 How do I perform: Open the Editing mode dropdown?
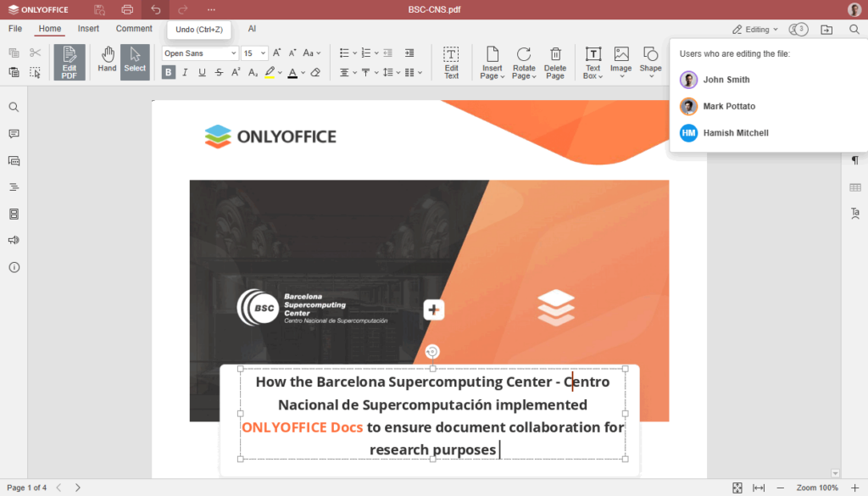(753, 29)
